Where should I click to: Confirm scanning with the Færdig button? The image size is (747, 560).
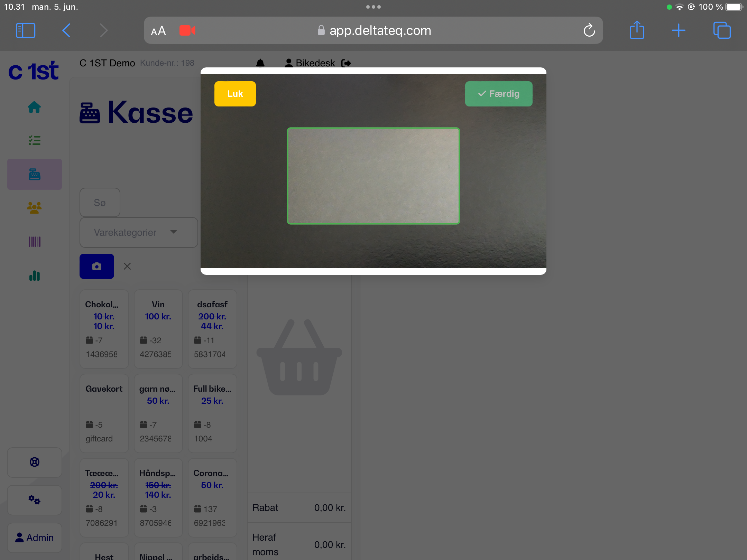[498, 94]
